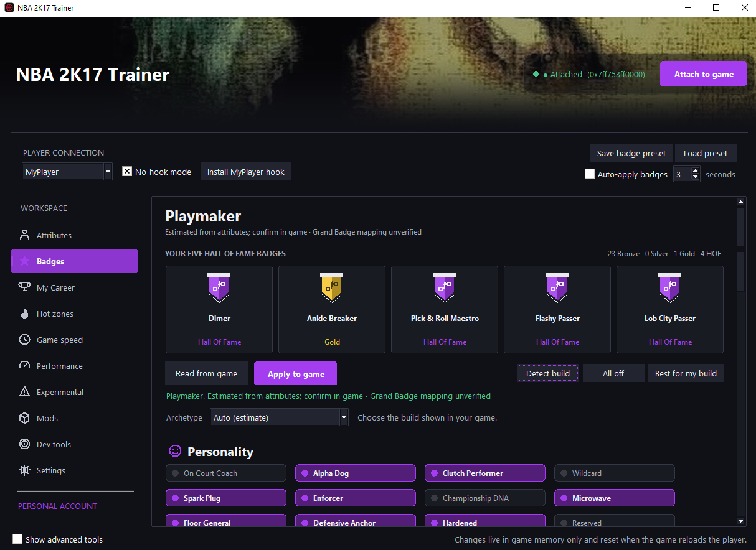Toggle the Floor General badge
The image size is (756, 550).
click(x=226, y=520)
